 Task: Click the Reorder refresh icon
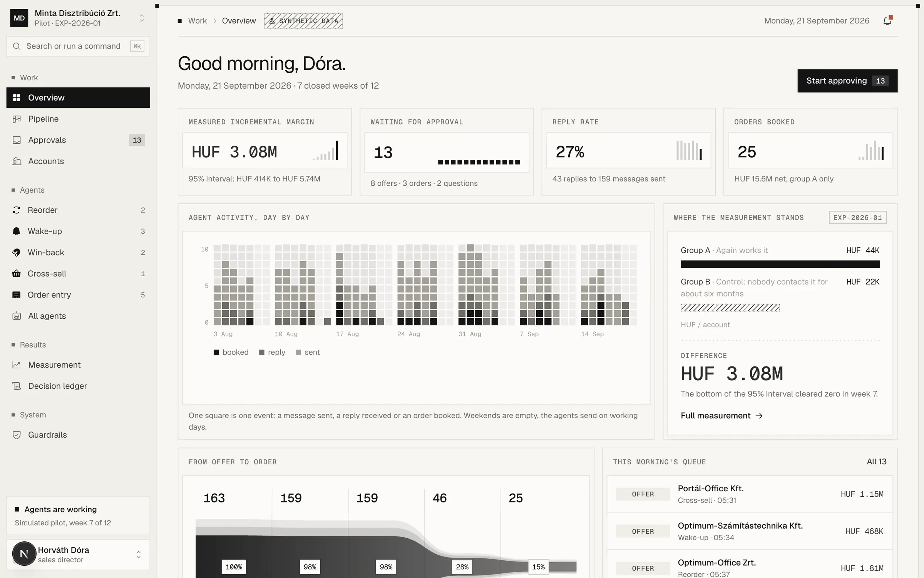coord(16,210)
